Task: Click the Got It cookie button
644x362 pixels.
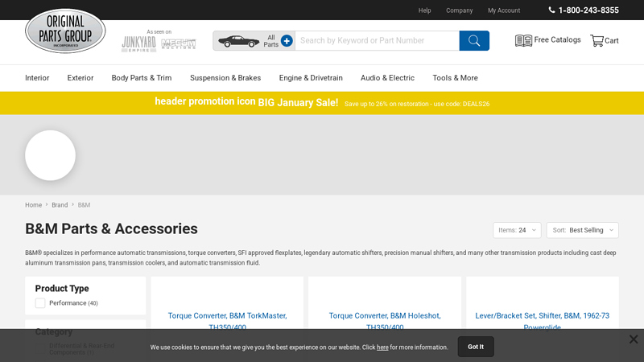Action: [476, 347]
